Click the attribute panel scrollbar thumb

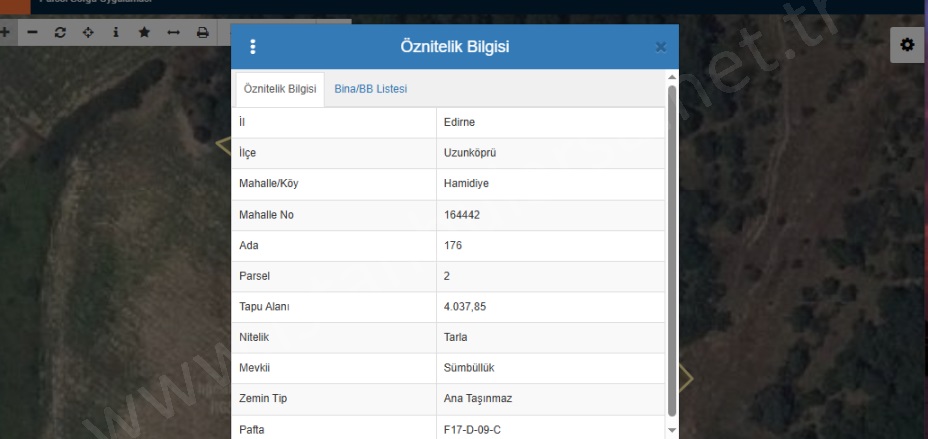671,250
